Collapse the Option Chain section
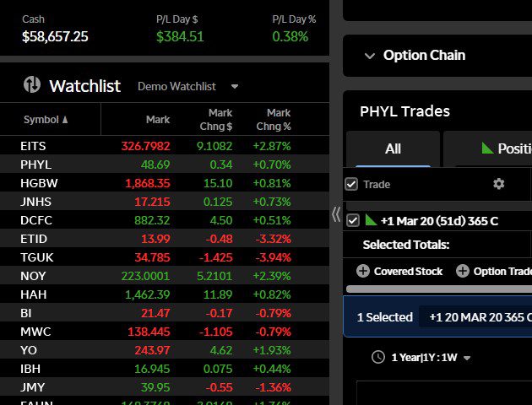The image size is (532, 405). coord(369,56)
